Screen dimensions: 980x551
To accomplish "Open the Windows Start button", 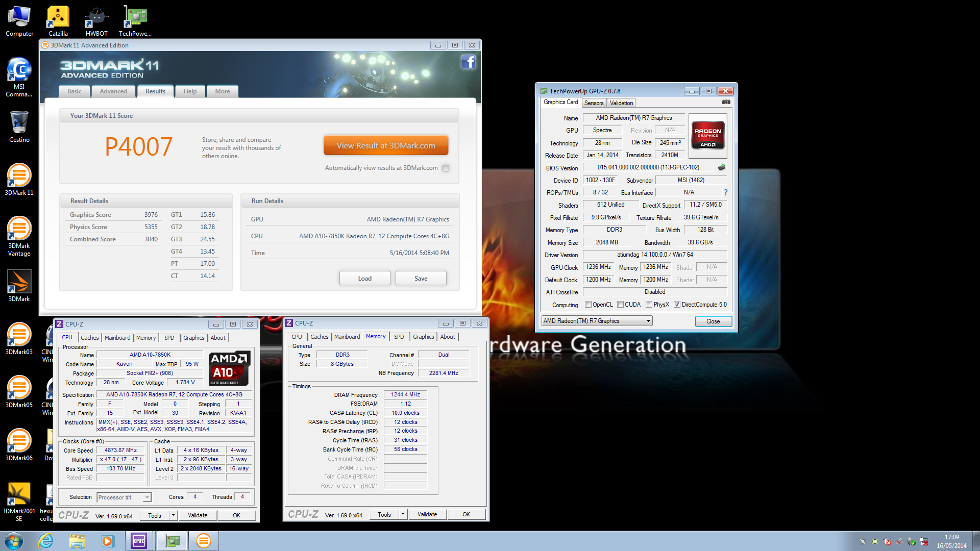I will [14, 541].
